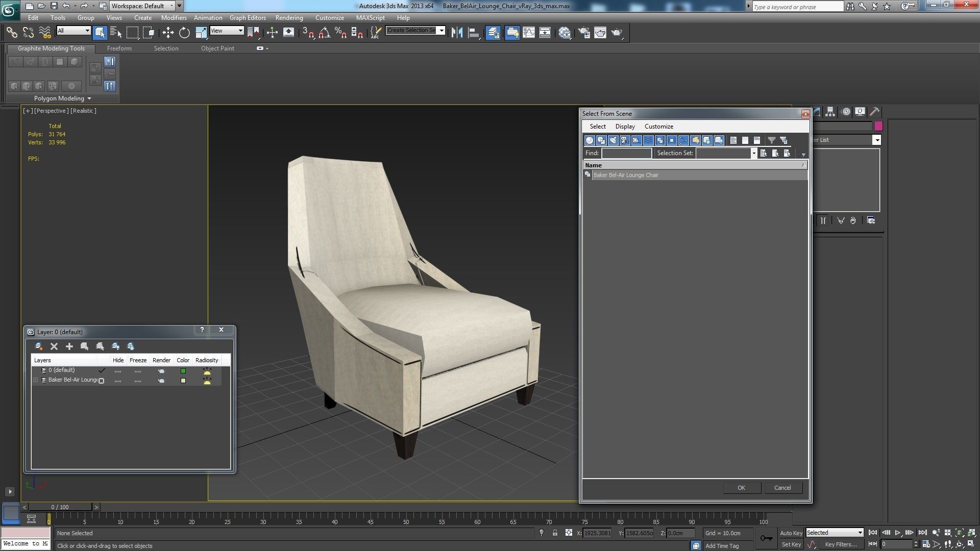Click the Render Production teapot icon
980x551 pixels.
click(617, 33)
